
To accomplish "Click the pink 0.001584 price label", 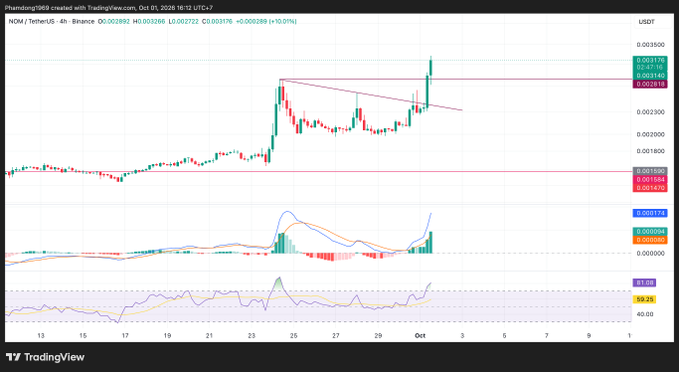I will [x=650, y=179].
